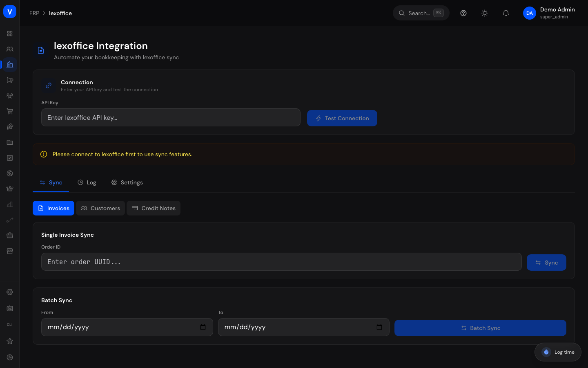The width and height of the screenshot is (588, 368).
Task: Open the route workflow icon in sidebar
Action: click(10, 220)
